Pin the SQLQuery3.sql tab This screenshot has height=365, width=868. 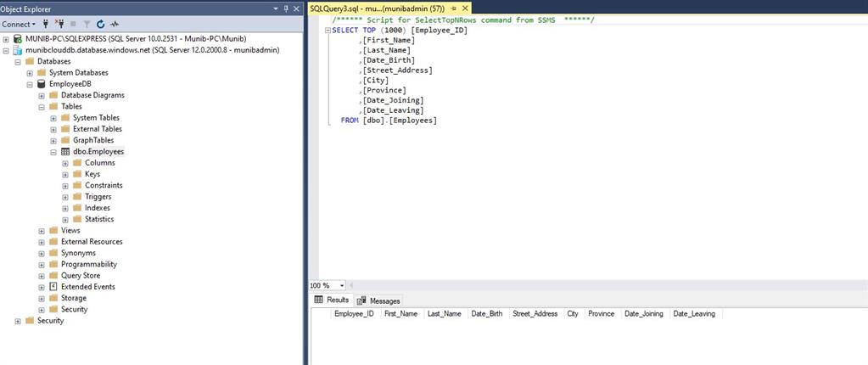click(453, 8)
